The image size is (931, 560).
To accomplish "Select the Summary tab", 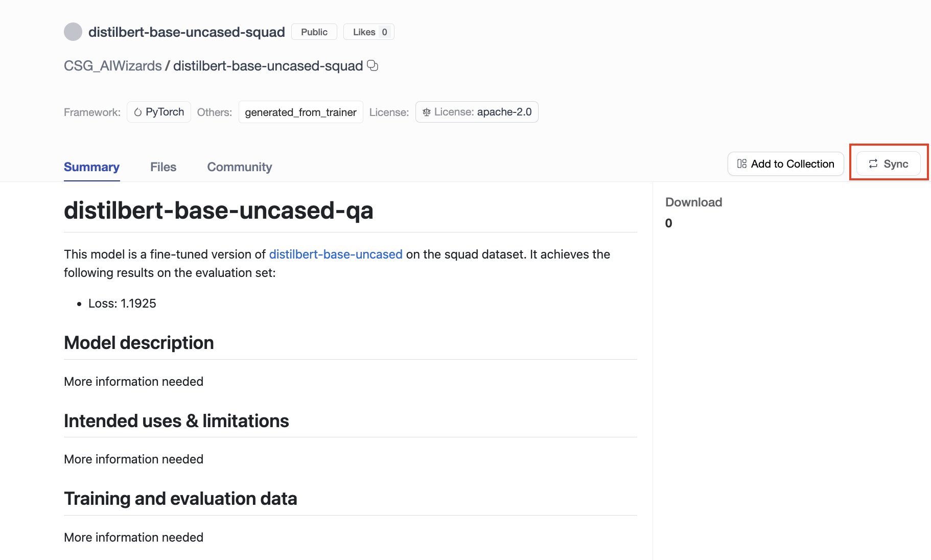I will coord(91,167).
